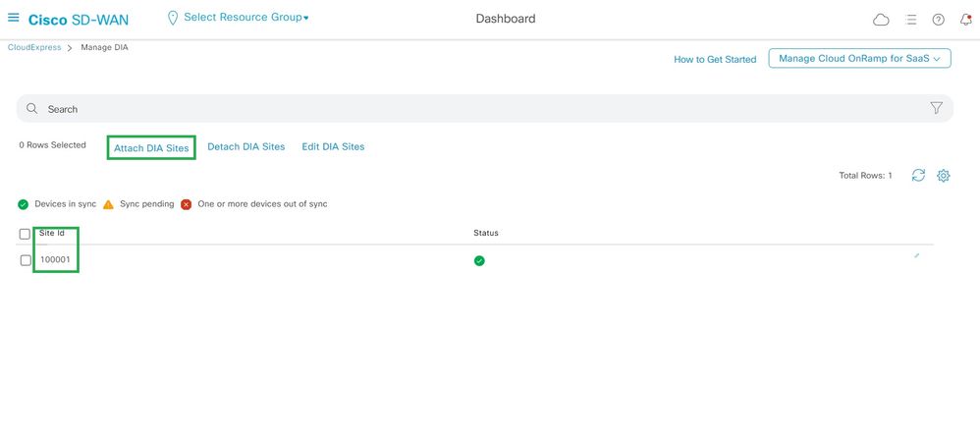Toggle the select-all rows checkbox
This screenshot has height=436, width=980.
(26, 234)
